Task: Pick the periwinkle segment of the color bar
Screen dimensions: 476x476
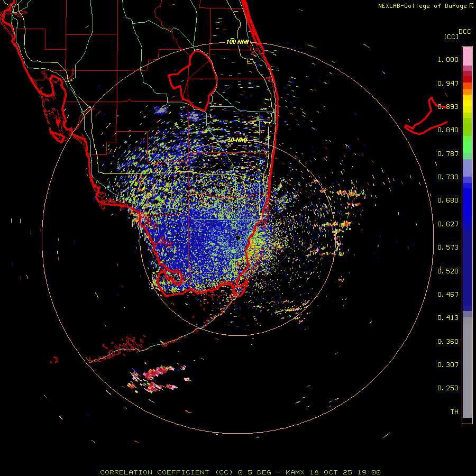Action: pyautogui.click(x=467, y=168)
